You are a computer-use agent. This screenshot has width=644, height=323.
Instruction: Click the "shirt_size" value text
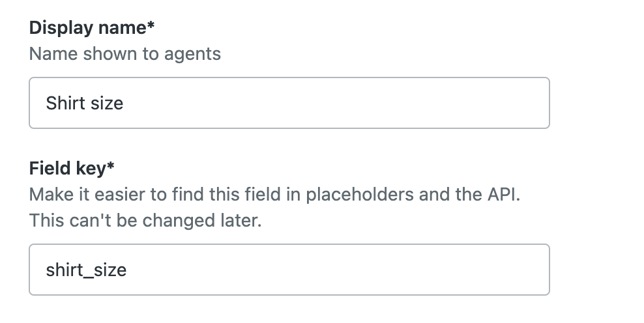[86, 270]
